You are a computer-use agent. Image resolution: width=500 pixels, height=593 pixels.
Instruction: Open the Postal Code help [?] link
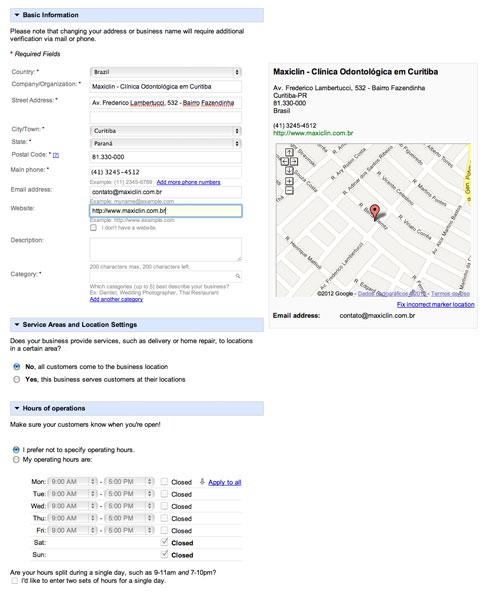coord(56,155)
